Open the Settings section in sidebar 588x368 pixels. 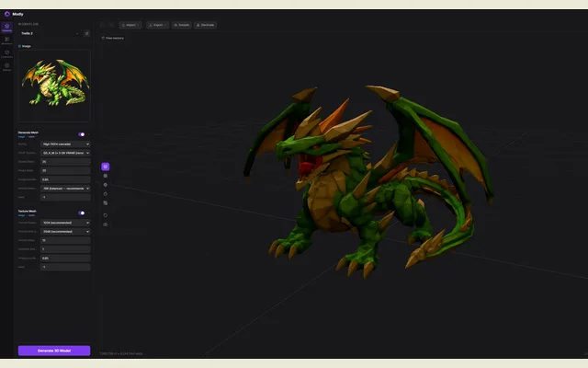click(6, 67)
